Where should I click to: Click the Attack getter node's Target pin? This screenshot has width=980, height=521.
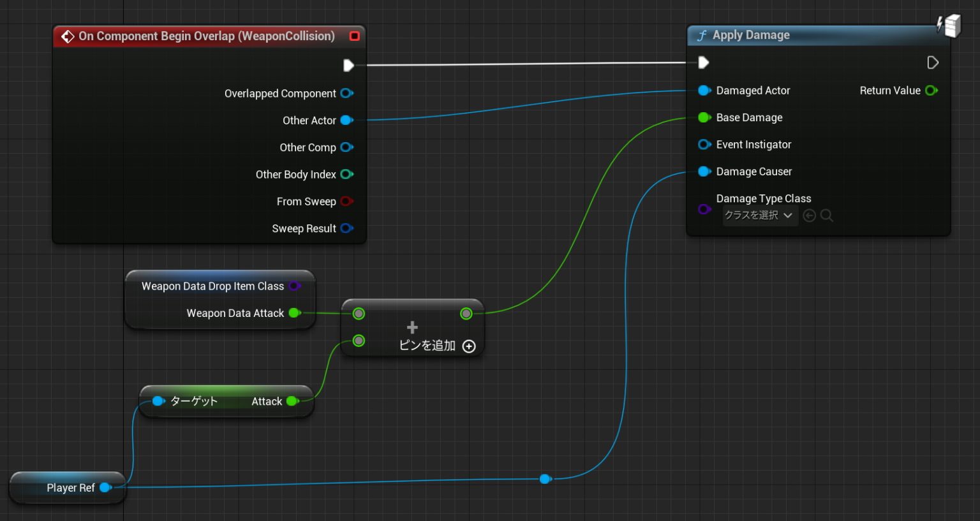coord(158,401)
